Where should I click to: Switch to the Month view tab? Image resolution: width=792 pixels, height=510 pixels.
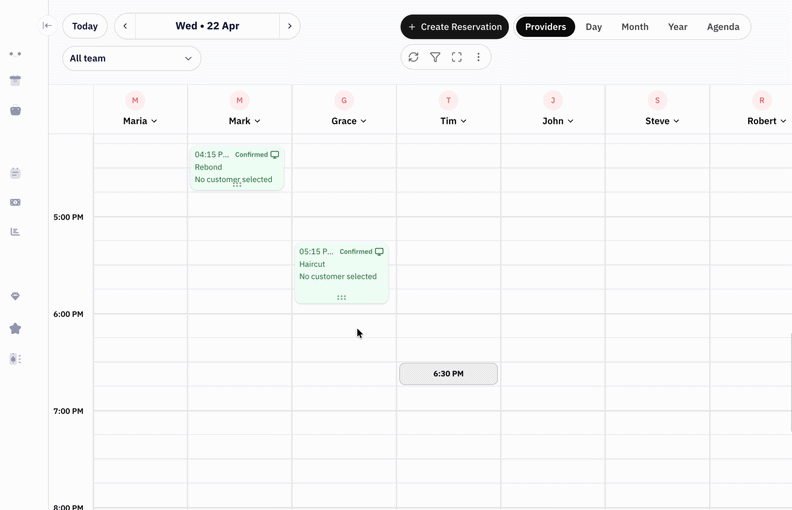[635, 27]
